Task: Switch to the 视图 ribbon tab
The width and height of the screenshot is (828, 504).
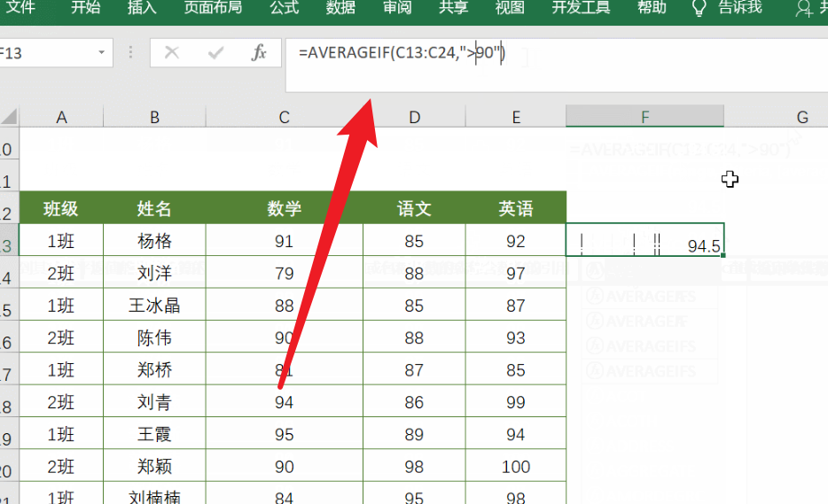Action: click(x=510, y=7)
